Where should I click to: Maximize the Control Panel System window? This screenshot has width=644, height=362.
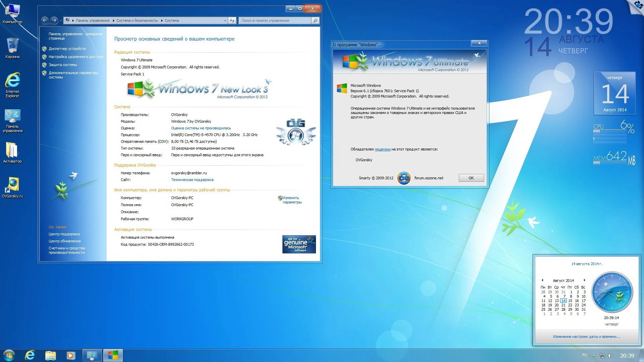coord(300,8)
